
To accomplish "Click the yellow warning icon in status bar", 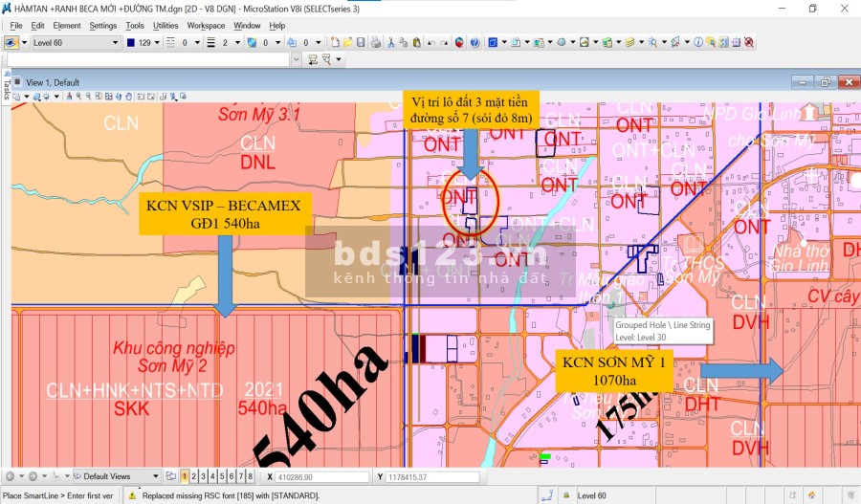I will [x=132, y=495].
